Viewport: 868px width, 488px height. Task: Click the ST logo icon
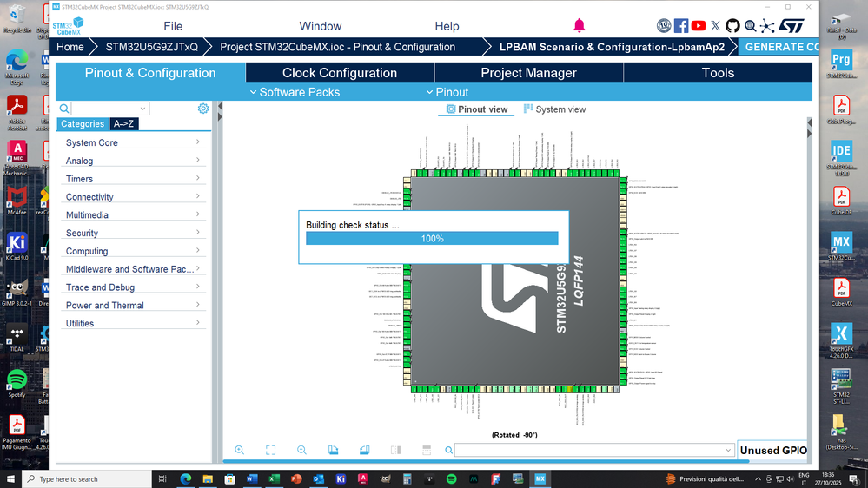pyautogui.click(x=791, y=25)
